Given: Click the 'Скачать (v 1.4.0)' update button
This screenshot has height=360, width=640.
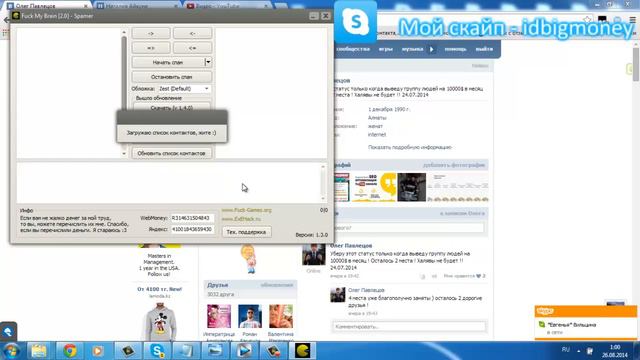Looking at the screenshot, I should point(172,107).
